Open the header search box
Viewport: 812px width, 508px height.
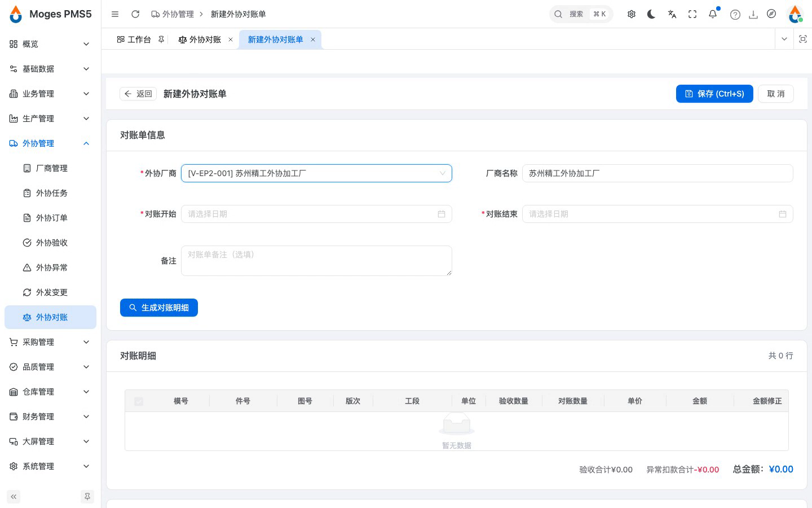(581, 14)
